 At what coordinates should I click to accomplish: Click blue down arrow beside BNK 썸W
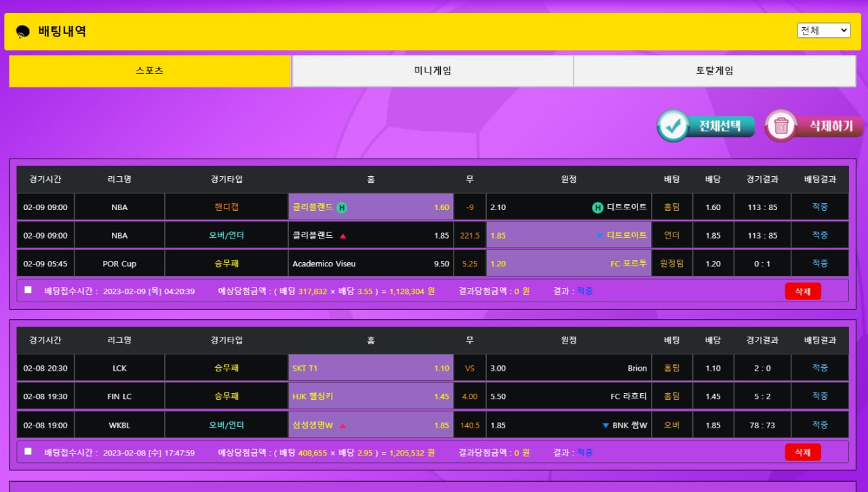coord(606,426)
